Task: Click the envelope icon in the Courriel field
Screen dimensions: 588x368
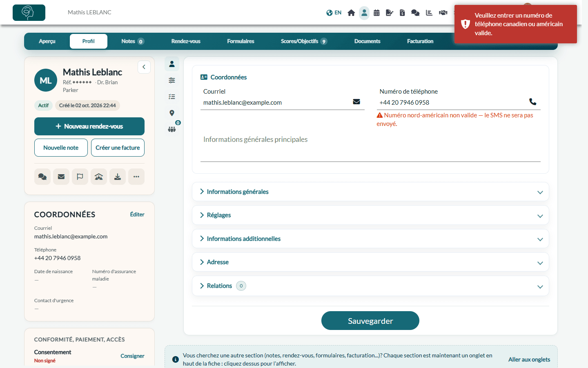Action: pyautogui.click(x=356, y=102)
